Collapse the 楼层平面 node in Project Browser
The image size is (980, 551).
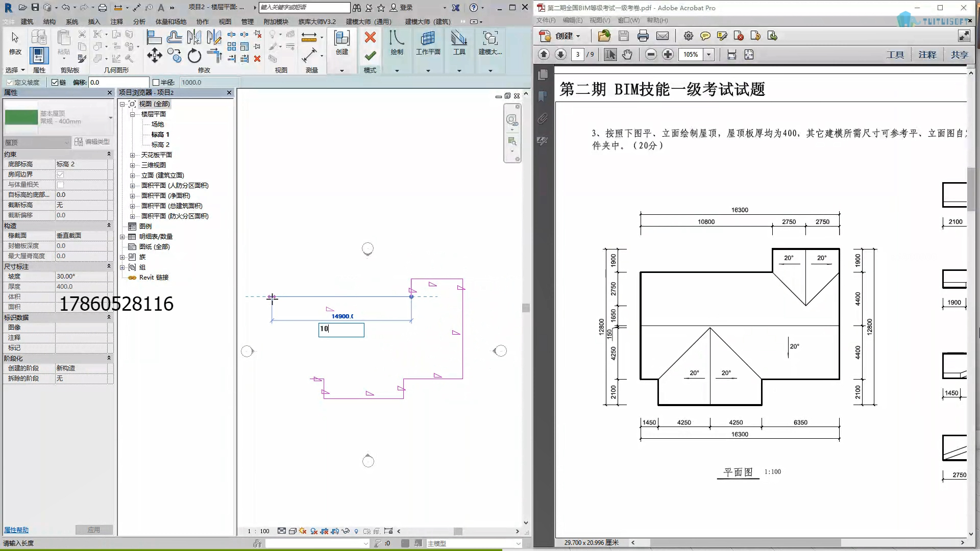pos(133,114)
